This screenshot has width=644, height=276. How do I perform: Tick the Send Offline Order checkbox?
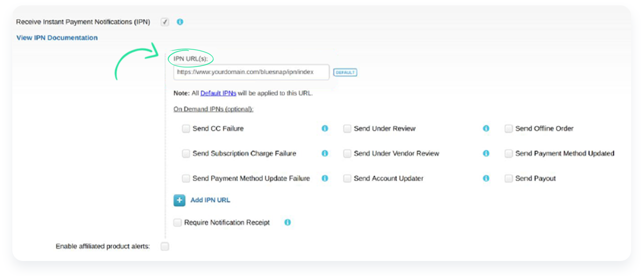tap(509, 129)
